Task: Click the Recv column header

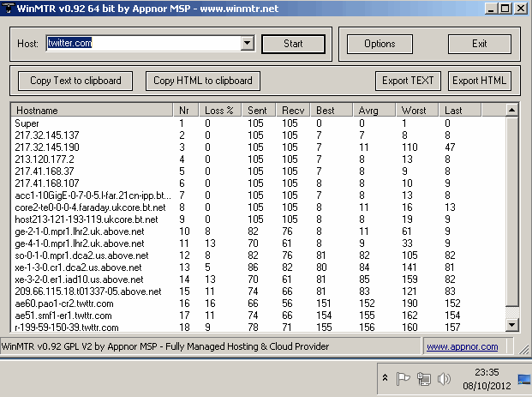Action: [x=293, y=111]
